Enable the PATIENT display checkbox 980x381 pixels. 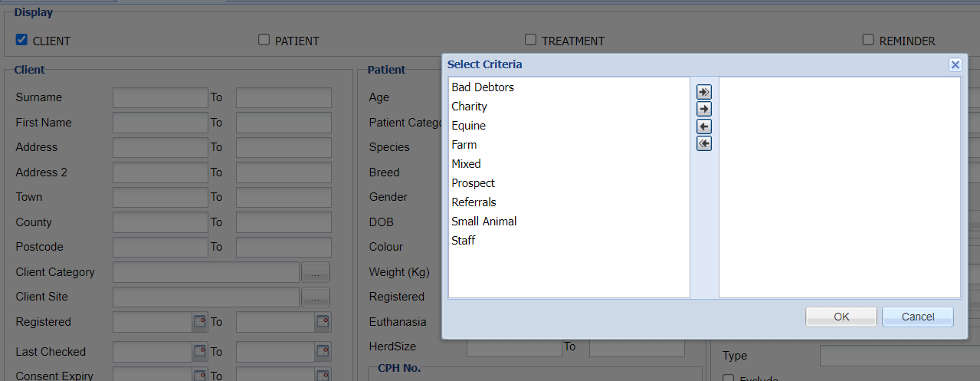[264, 40]
